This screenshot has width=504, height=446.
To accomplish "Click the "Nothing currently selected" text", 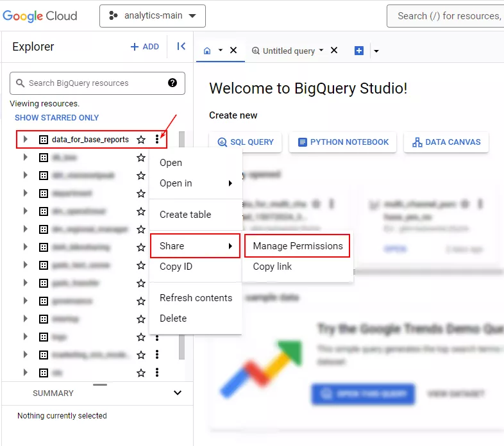I will pos(62,415).
